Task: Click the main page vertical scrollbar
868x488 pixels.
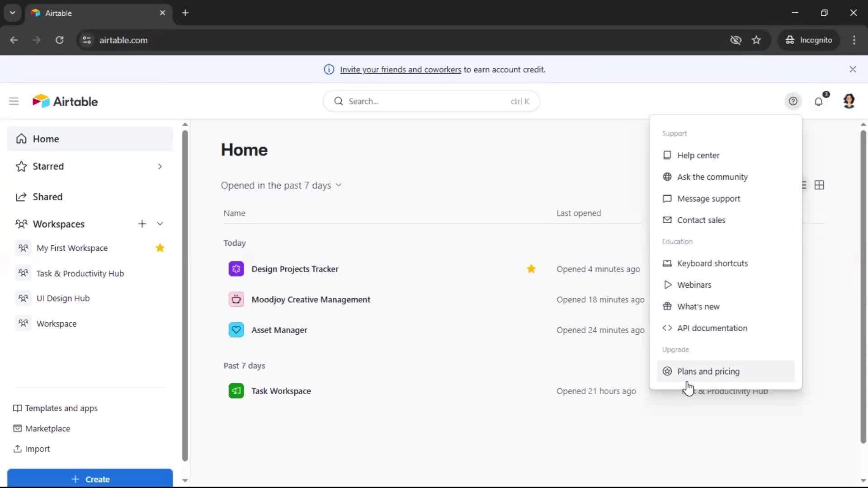Action: click(x=863, y=287)
